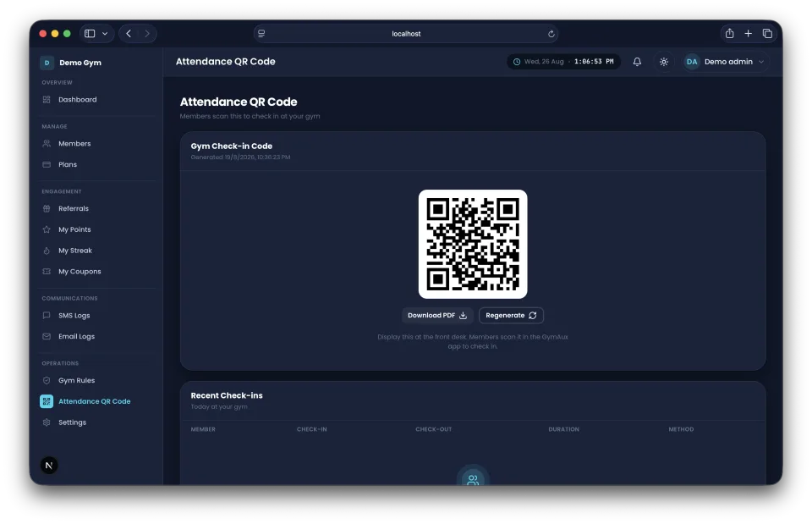The width and height of the screenshot is (812, 524).
Task: Click the Attendance QR Code sidebar icon
Action: click(47, 401)
